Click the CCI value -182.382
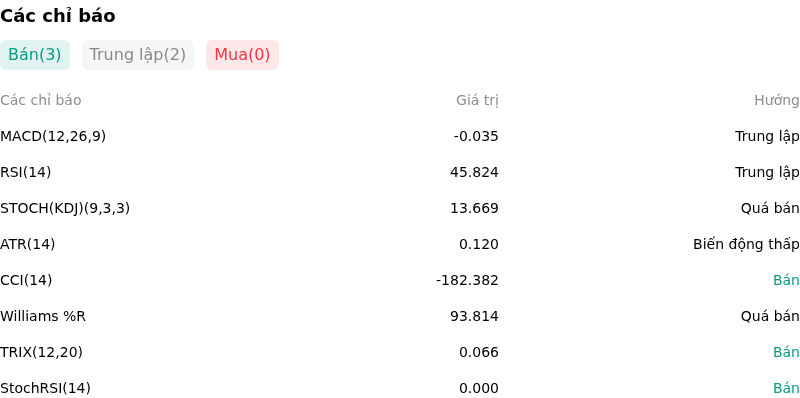The image size is (800, 398). click(467, 280)
